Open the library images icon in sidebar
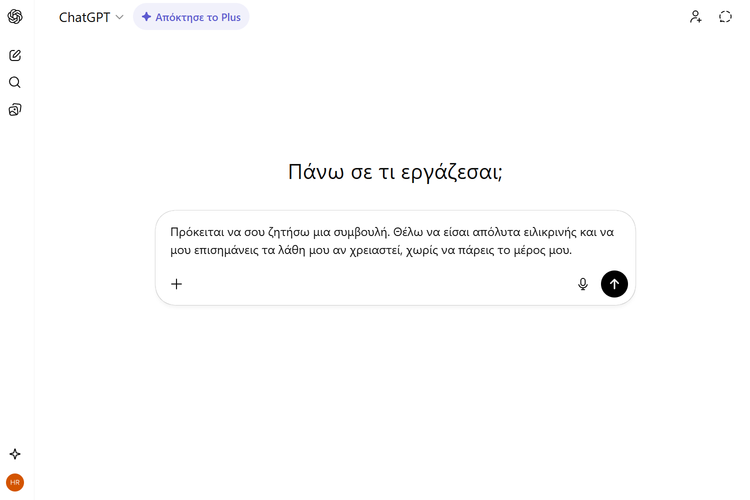This screenshot has height=500, width=750. tap(15, 110)
